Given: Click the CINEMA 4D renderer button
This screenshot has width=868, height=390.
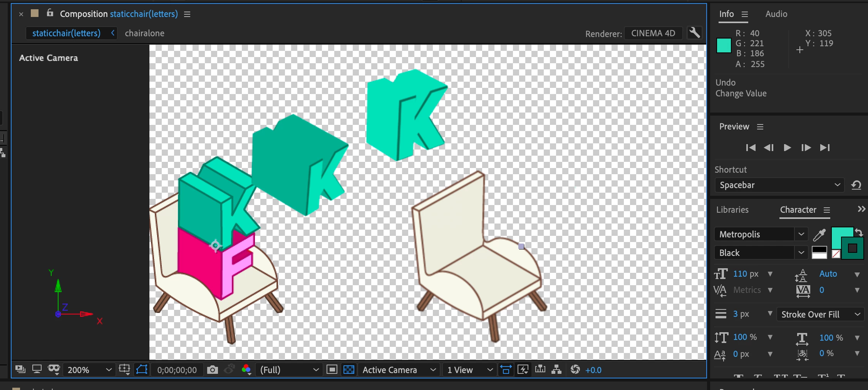Looking at the screenshot, I should tap(653, 33).
